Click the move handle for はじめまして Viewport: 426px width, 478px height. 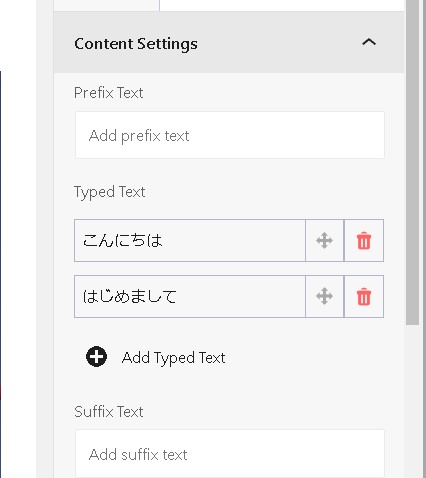click(x=324, y=296)
